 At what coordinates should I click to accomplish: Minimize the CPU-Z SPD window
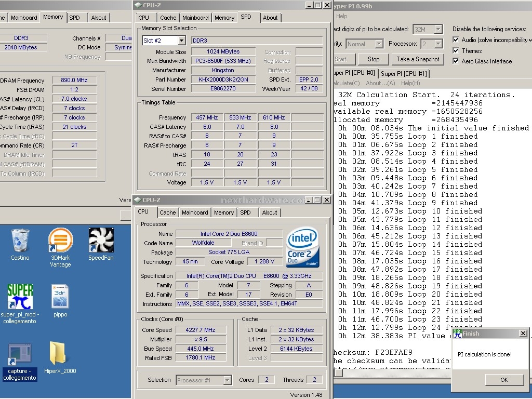pyautogui.click(x=309, y=5)
